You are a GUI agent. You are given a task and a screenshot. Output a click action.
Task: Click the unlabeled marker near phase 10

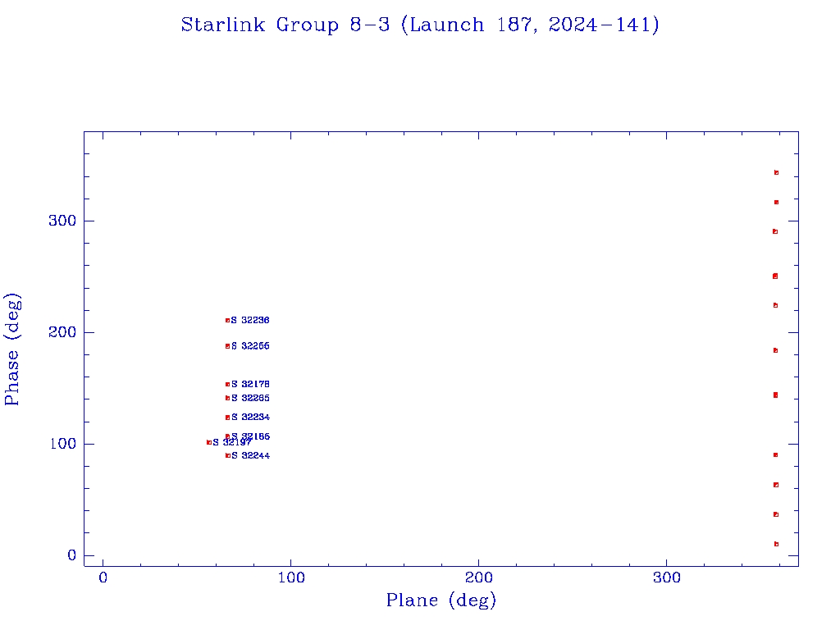click(x=776, y=545)
